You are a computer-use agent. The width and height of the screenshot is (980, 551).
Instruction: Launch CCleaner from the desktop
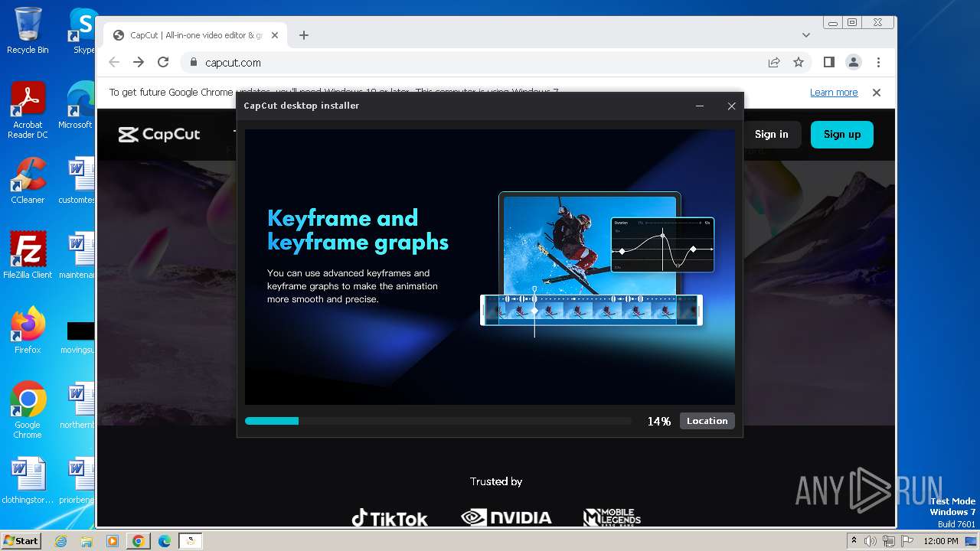28,181
